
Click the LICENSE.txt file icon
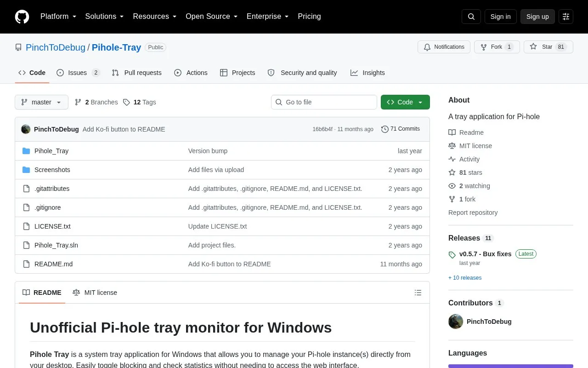(26, 226)
